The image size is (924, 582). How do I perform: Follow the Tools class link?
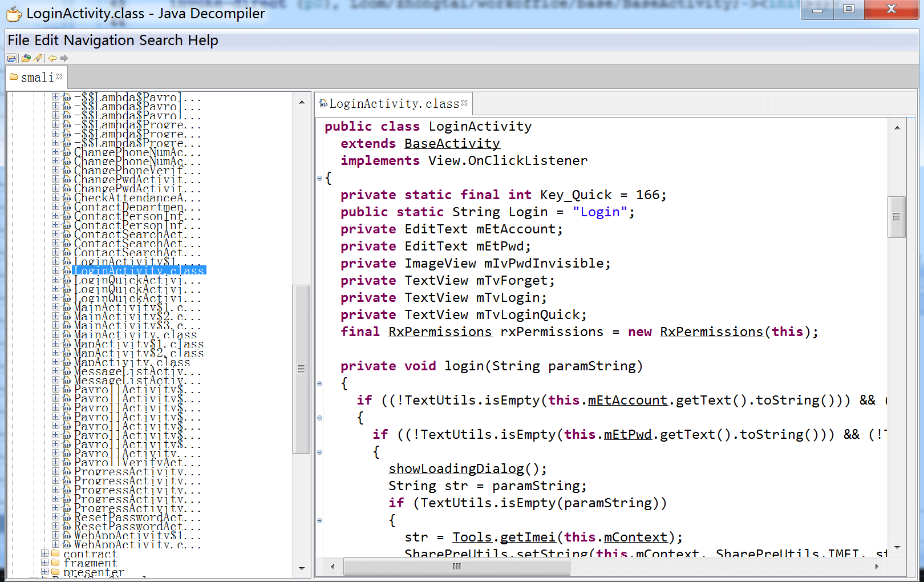point(472,537)
